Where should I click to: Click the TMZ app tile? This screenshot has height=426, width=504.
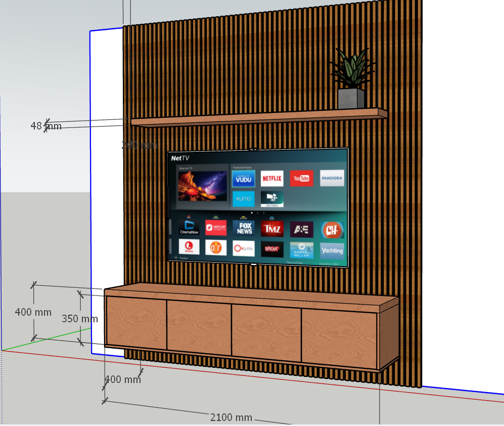272,229
